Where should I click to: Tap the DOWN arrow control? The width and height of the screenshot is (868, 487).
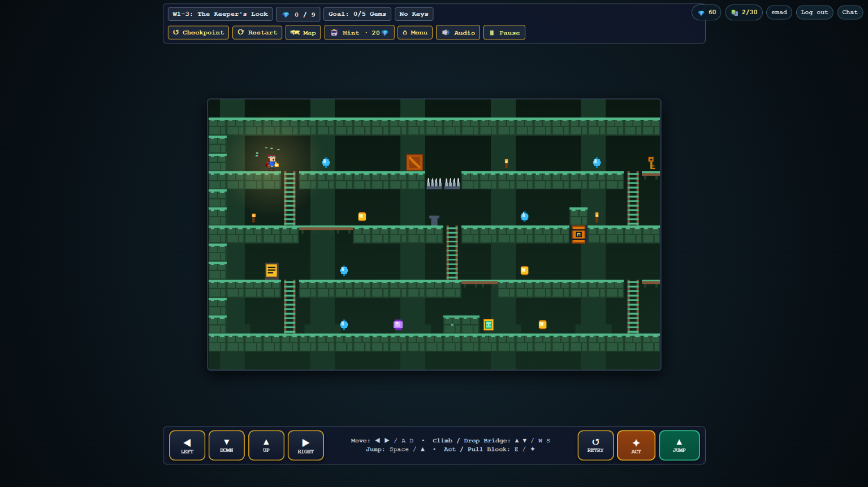click(x=227, y=445)
